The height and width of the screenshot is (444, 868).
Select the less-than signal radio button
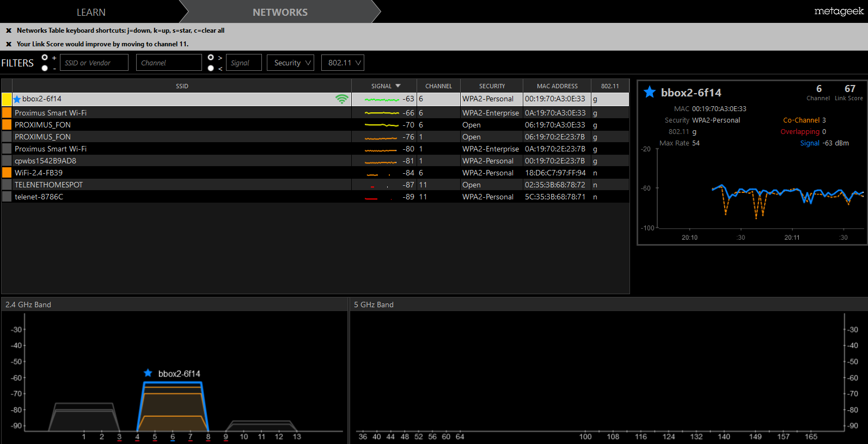coord(211,68)
